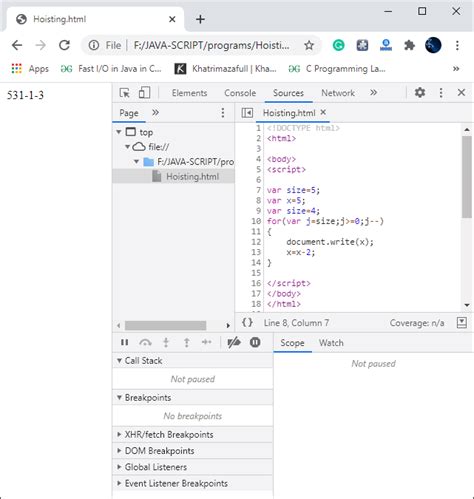Open the Extensions puzzle-piece menu
The height and width of the screenshot is (499, 474).
click(409, 45)
